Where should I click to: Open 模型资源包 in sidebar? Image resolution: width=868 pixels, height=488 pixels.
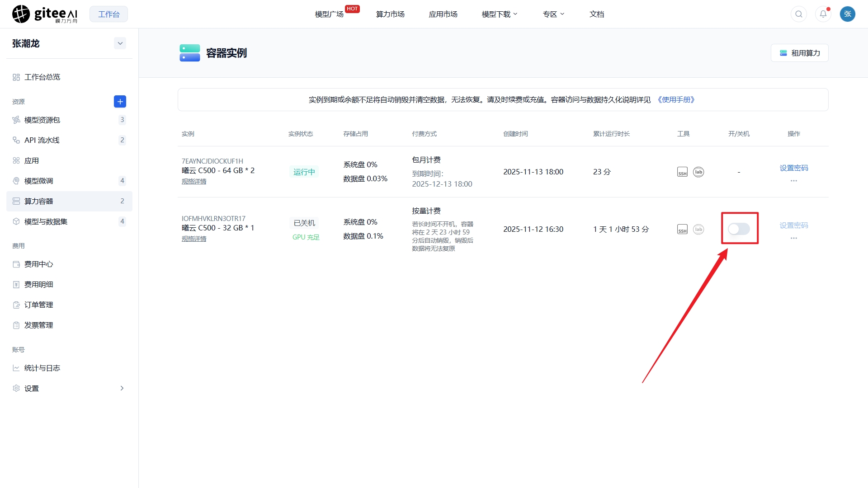coord(69,120)
